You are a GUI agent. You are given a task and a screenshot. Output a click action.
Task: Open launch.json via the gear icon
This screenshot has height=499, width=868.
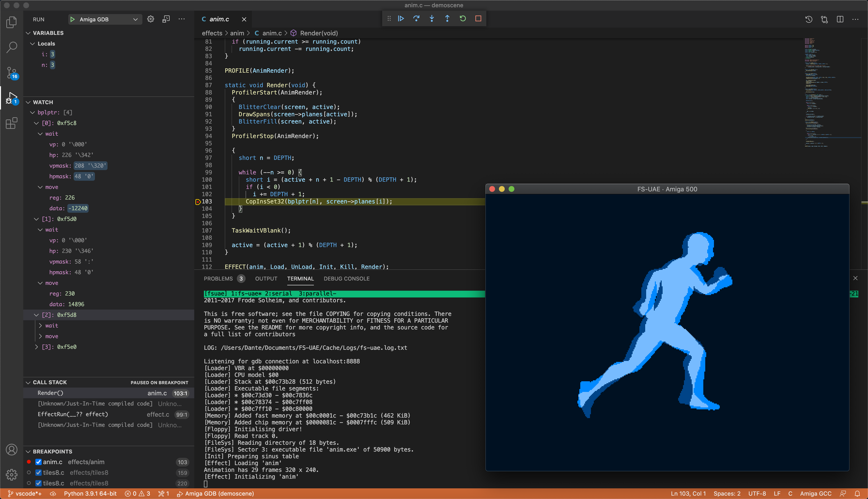pyautogui.click(x=151, y=19)
